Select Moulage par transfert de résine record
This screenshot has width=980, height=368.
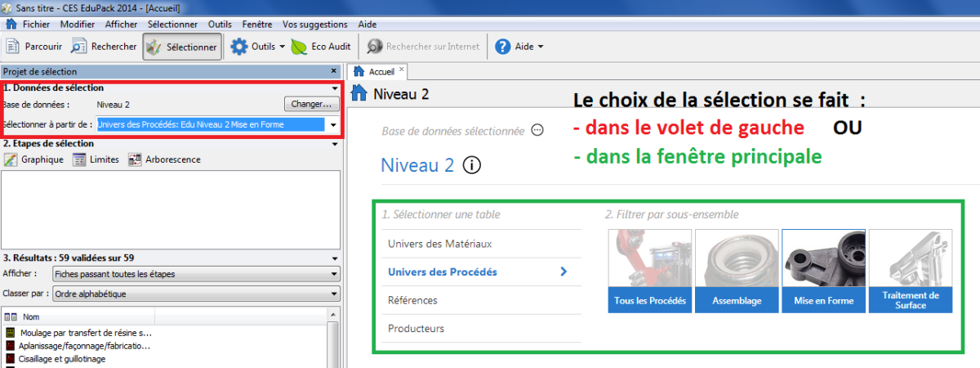coord(78,333)
